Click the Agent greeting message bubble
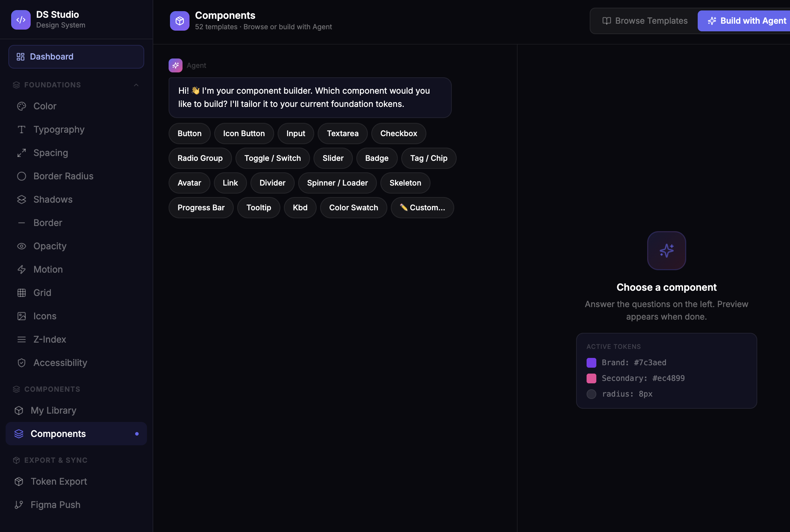Viewport: 790px width, 532px height. click(x=310, y=97)
